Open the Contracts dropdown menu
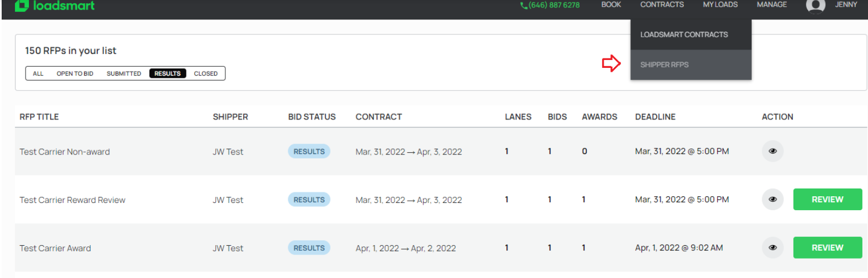 tap(662, 4)
